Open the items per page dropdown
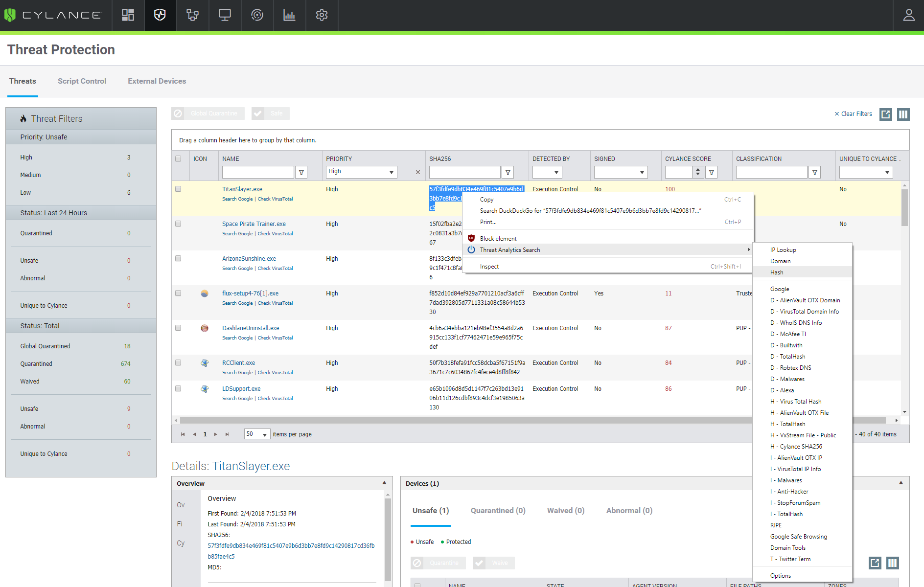The image size is (924, 587). pyautogui.click(x=257, y=434)
